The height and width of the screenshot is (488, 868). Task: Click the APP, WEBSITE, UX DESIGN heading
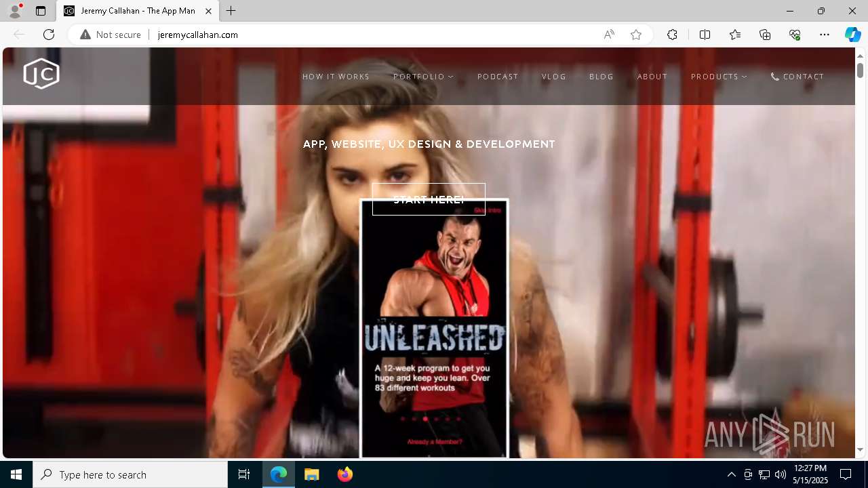point(429,144)
